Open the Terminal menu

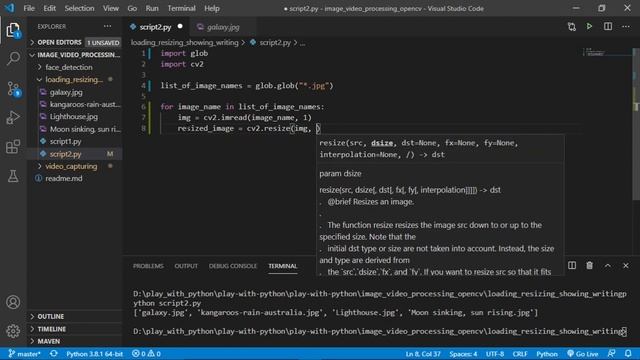pyautogui.click(x=181, y=8)
